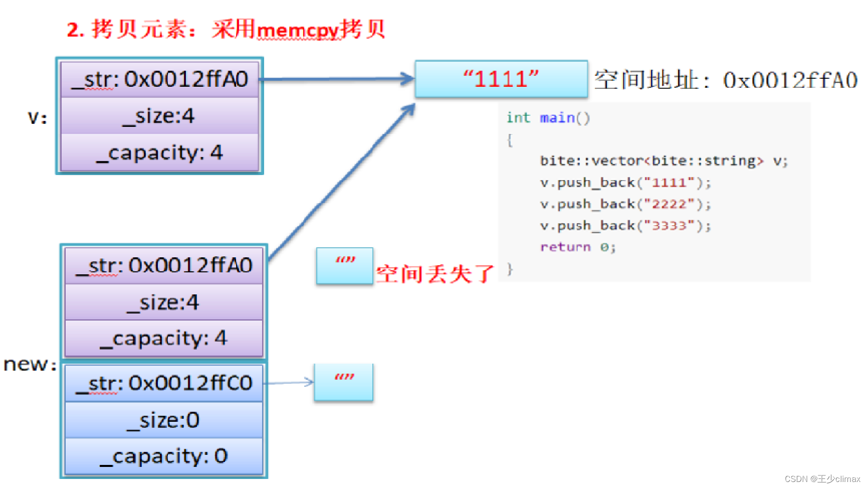Click the '_str: 0x0012ffA0' cell in the v box
The width and height of the screenshot is (868, 488).
tap(160, 79)
